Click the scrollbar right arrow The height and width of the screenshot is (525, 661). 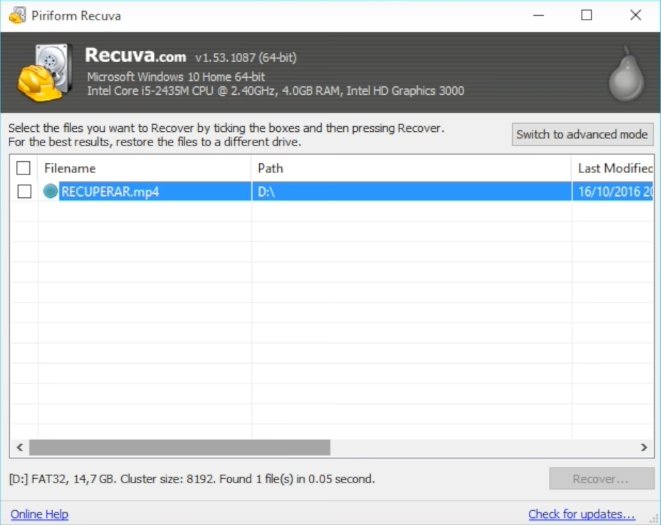click(644, 447)
